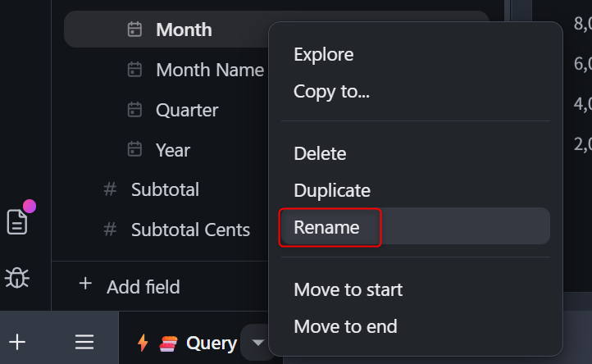Expand the Query tab dropdown arrow
Screen dimensions: 592x364
click(x=257, y=343)
